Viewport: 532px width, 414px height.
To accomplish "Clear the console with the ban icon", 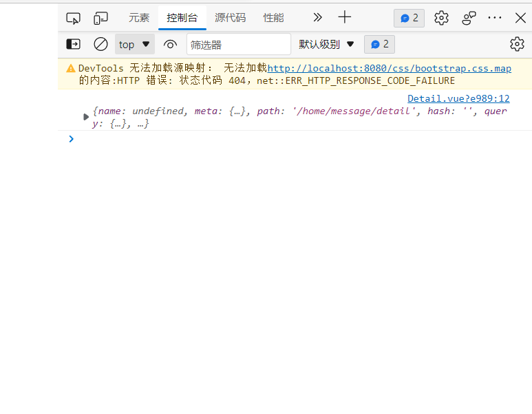I will pyautogui.click(x=100, y=44).
